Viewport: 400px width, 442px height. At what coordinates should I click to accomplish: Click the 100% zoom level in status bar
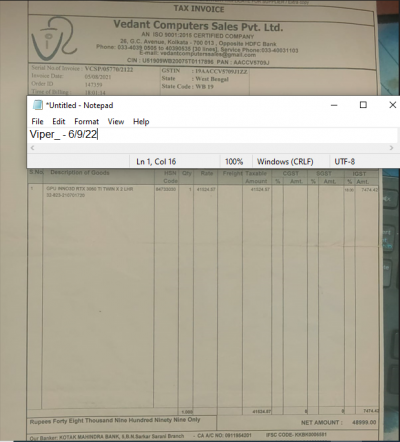tap(234, 162)
